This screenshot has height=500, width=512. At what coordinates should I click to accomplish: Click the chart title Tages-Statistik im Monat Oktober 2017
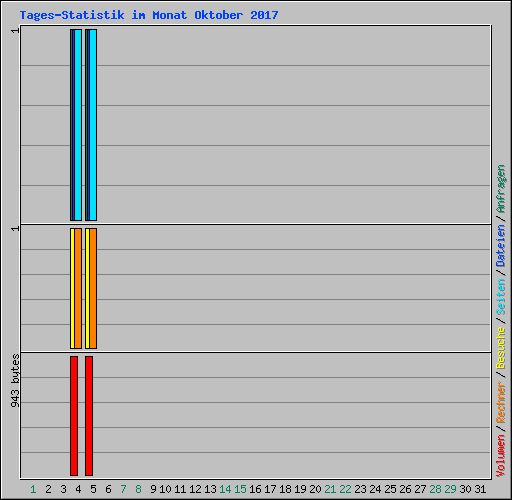pos(149,15)
